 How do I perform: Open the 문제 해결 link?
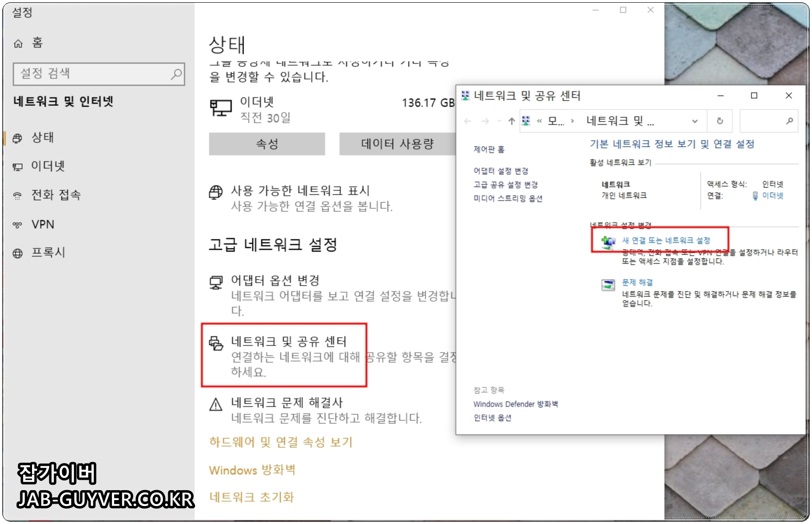click(637, 283)
